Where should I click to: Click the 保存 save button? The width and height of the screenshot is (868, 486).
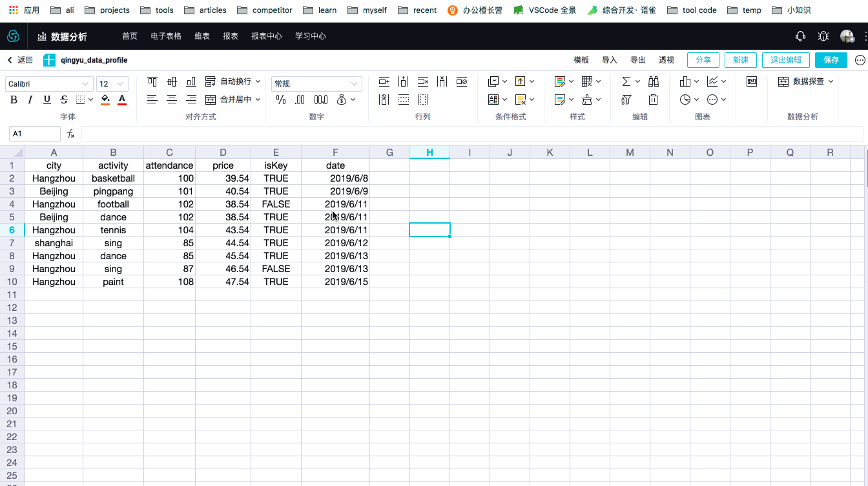coord(831,60)
